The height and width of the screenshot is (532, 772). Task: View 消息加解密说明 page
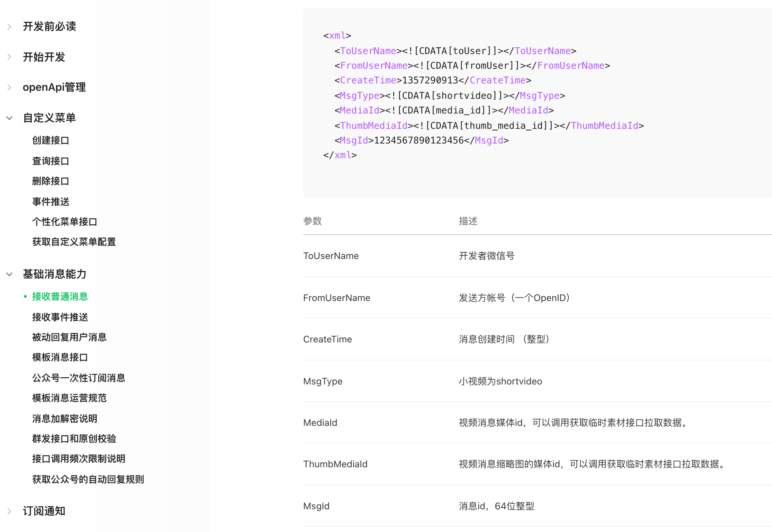coord(64,419)
